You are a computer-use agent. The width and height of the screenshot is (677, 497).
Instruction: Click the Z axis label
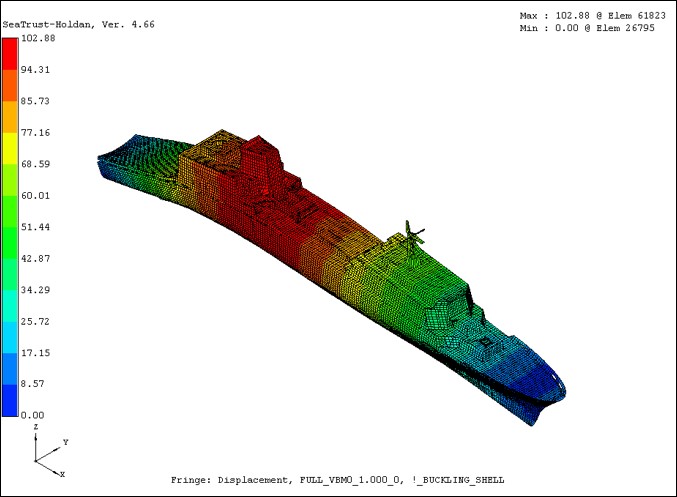click(36, 427)
